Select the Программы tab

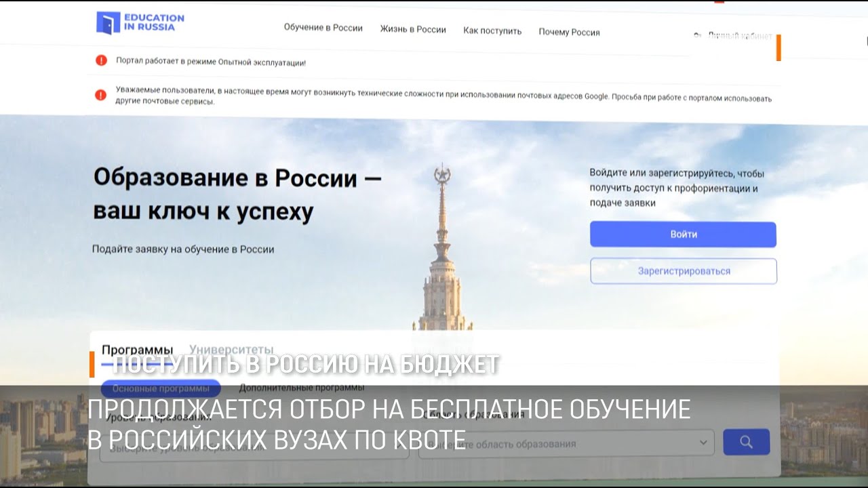click(x=137, y=350)
